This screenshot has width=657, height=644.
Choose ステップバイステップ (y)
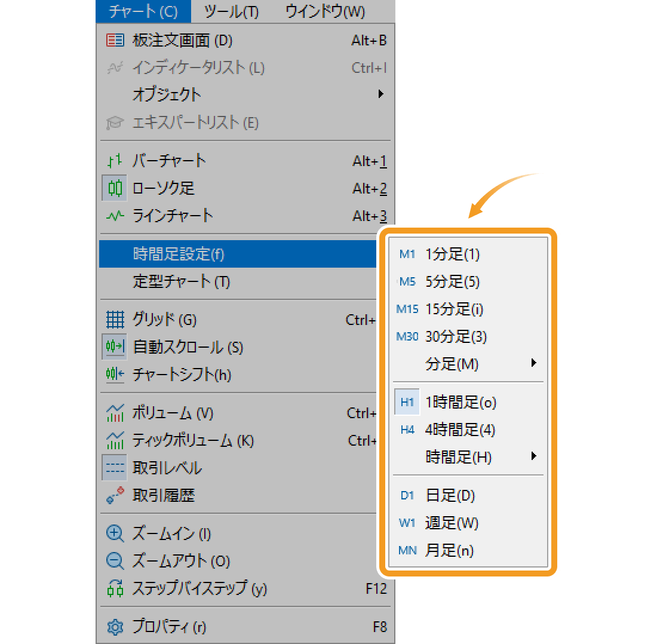tap(245, 588)
